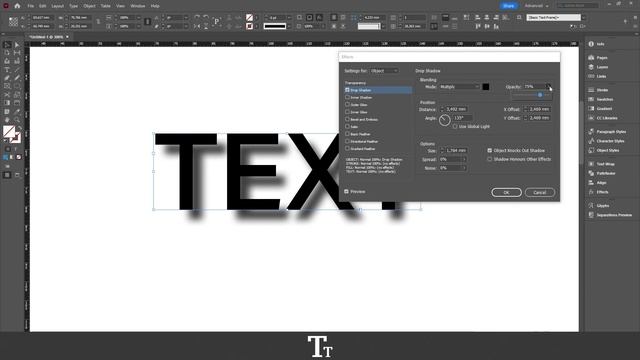Toggle Object Knocks Out Shadow checkbox

click(x=490, y=150)
